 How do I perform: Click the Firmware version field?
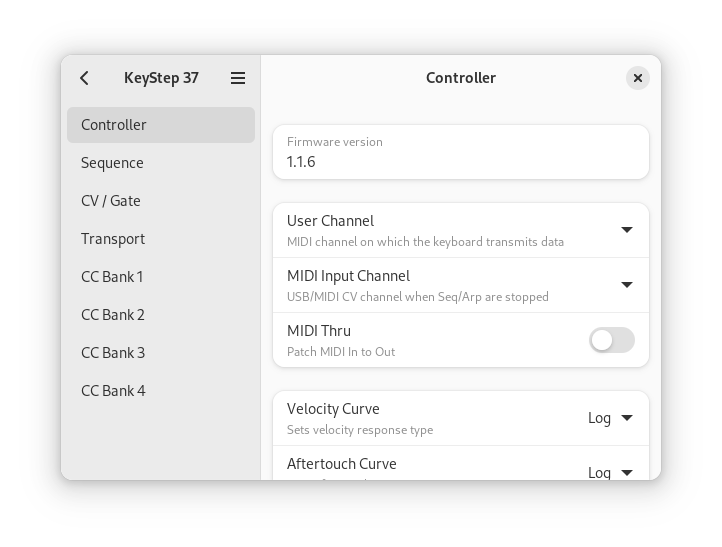click(461, 152)
